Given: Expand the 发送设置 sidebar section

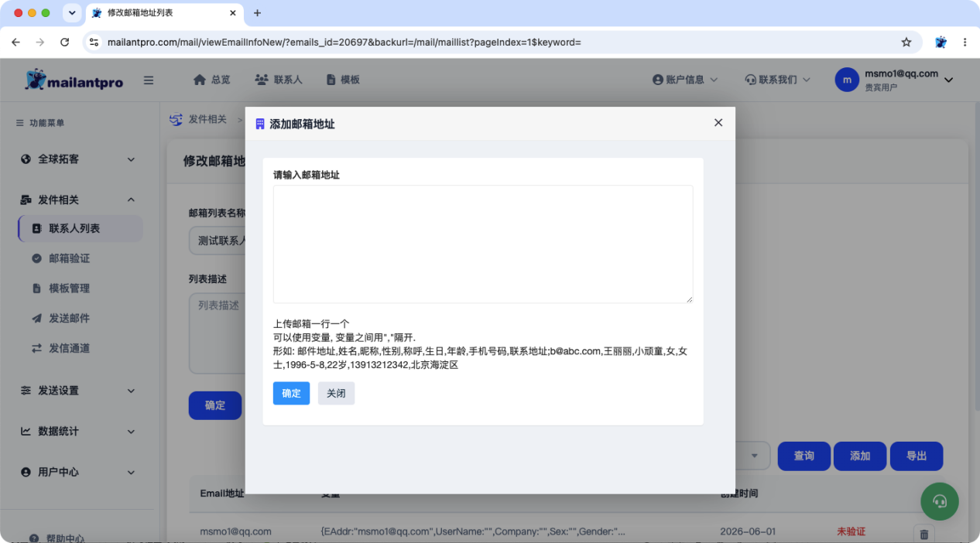Looking at the screenshot, I should (78, 391).
